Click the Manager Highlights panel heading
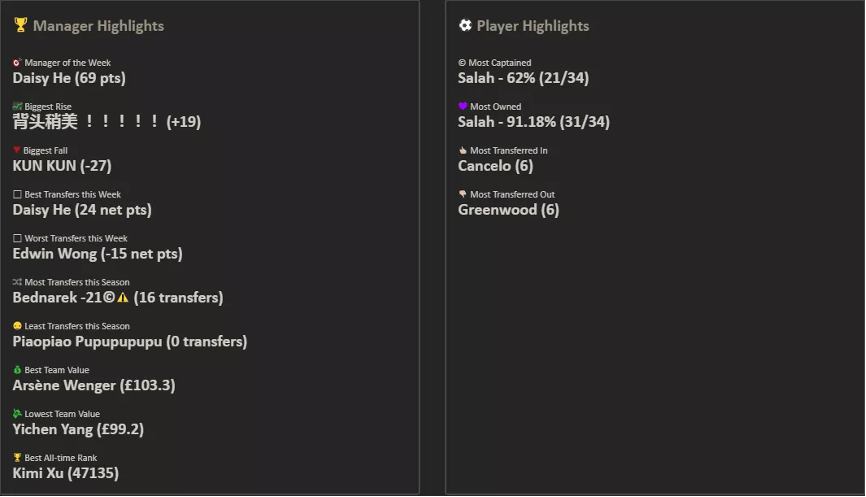 tap(98, 26)
